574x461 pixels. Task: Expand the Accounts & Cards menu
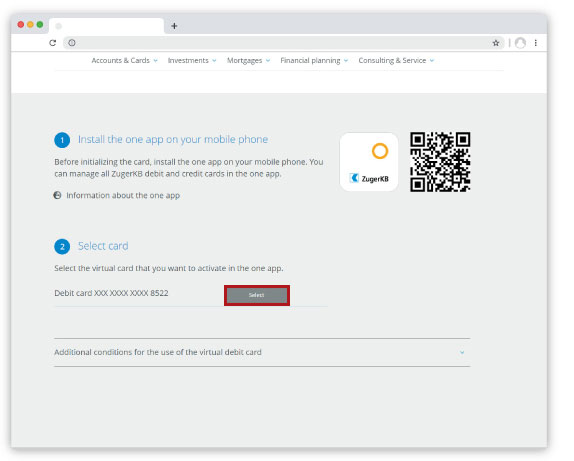[124, 60]
